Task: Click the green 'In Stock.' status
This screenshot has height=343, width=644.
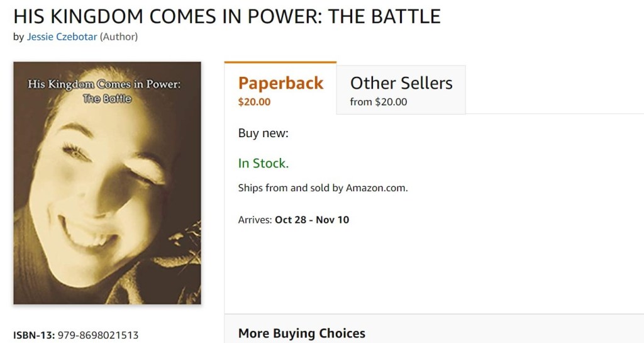Action: (x=263, y=164)
